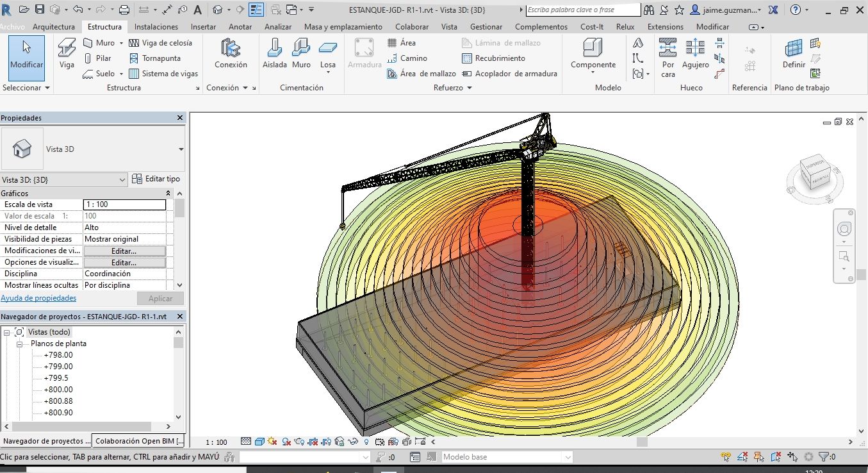Click the Área reinforcement tool
Viewport: 868px width, 473px height.
point(402,43)
